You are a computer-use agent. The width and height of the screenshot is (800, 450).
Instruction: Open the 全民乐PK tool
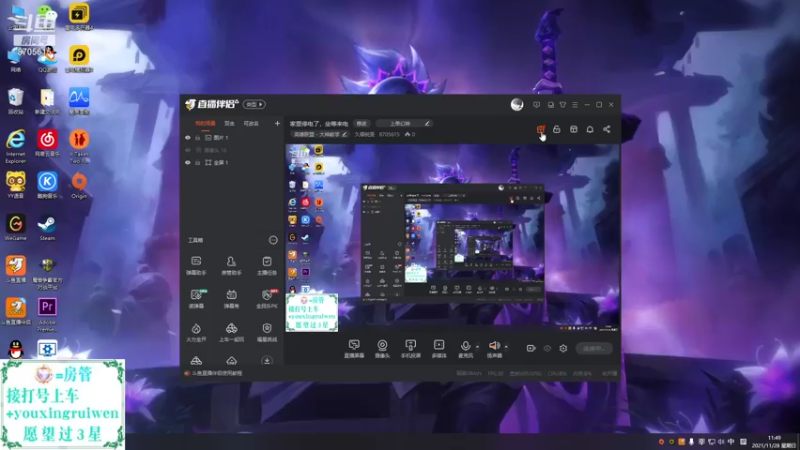tap(267, 299)
